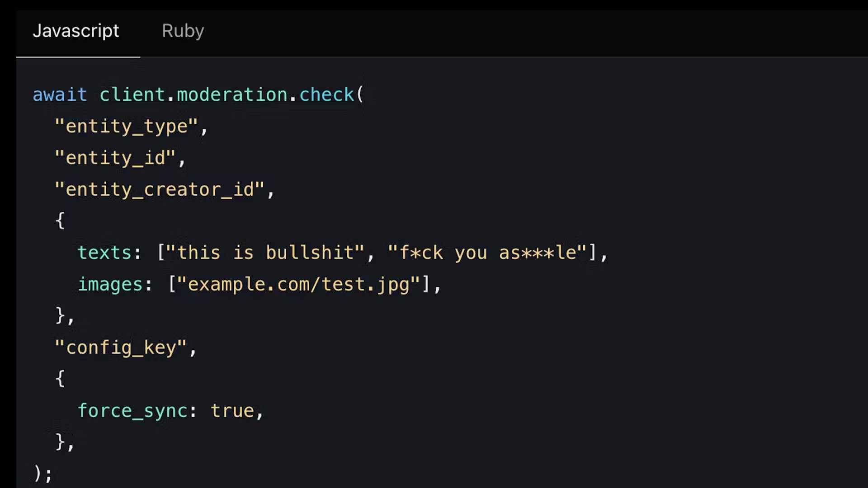Switch to the Javascript tab

coord(76,31)
